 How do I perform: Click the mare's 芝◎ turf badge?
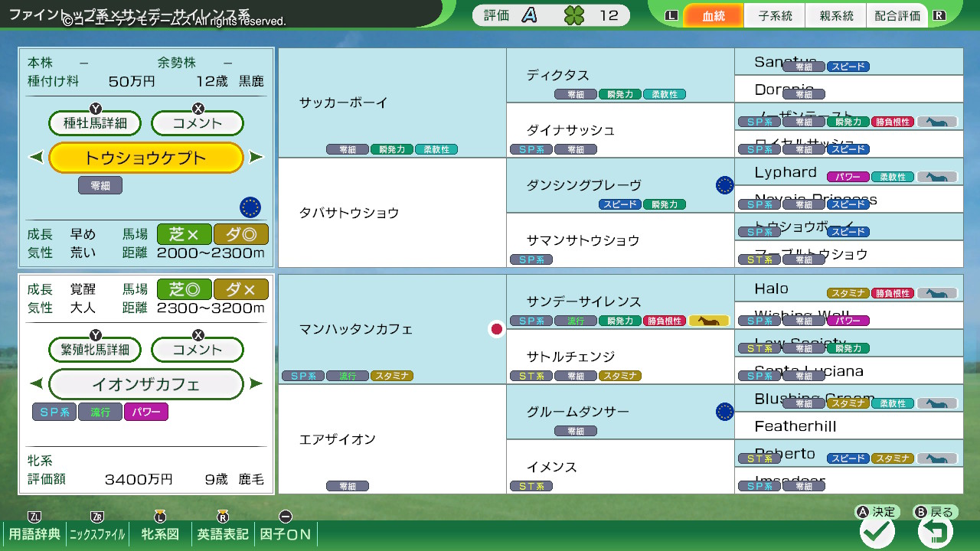click(184, 289)
